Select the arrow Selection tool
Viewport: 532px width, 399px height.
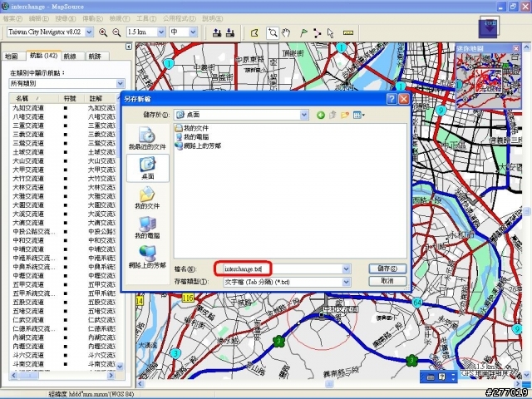coord(331,32)
